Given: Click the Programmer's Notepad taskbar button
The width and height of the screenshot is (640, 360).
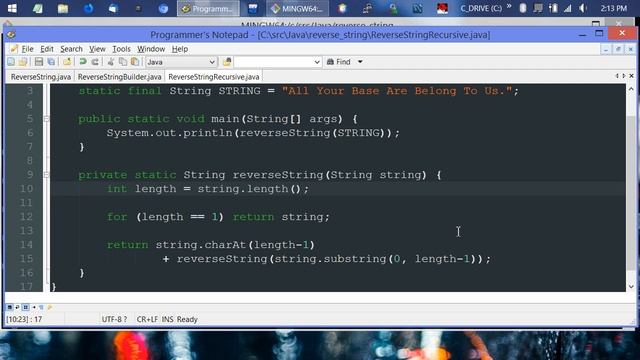Looking at the screenshot, I should pyautogui.click(x=208, y=8).
